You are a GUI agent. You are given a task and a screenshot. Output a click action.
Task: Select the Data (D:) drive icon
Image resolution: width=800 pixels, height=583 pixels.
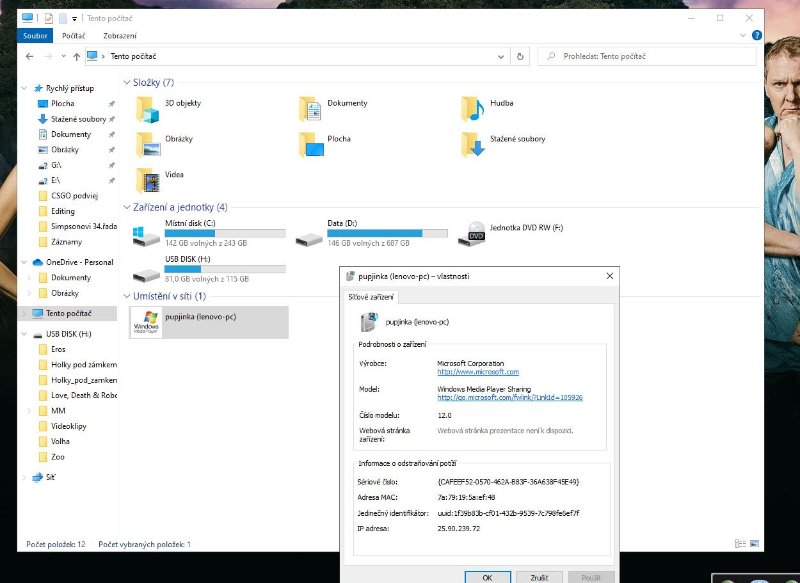click(x=309, y=239)
